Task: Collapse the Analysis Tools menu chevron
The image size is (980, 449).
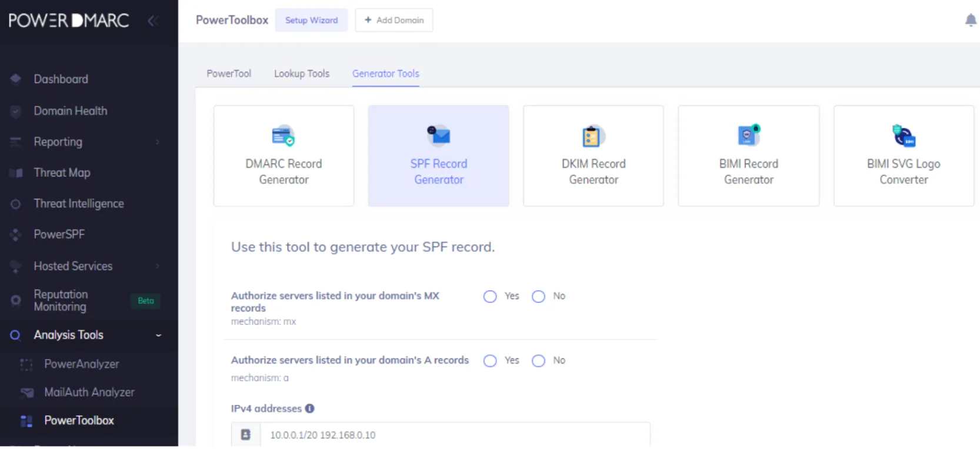Action: point(158,335)
